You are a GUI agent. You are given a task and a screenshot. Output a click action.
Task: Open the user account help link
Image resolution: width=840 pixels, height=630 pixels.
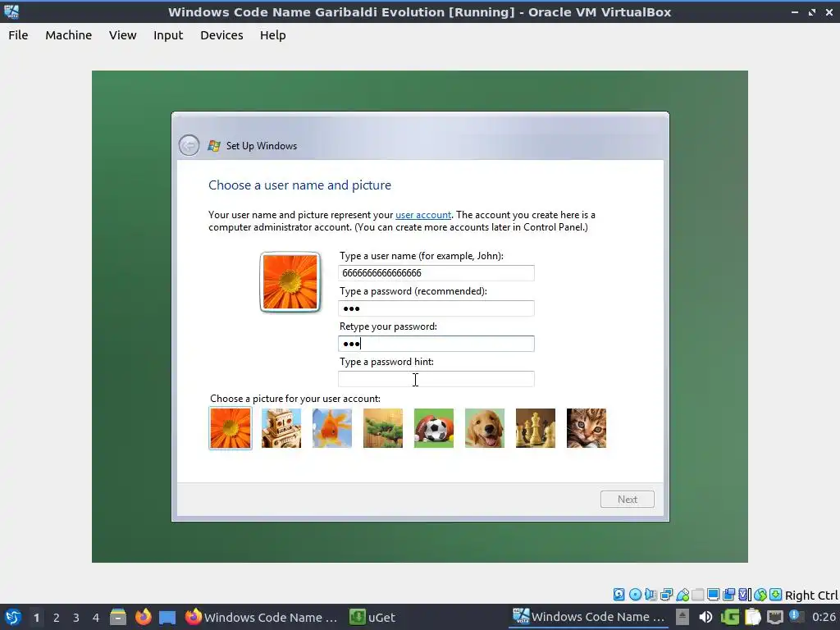[423, 215]
